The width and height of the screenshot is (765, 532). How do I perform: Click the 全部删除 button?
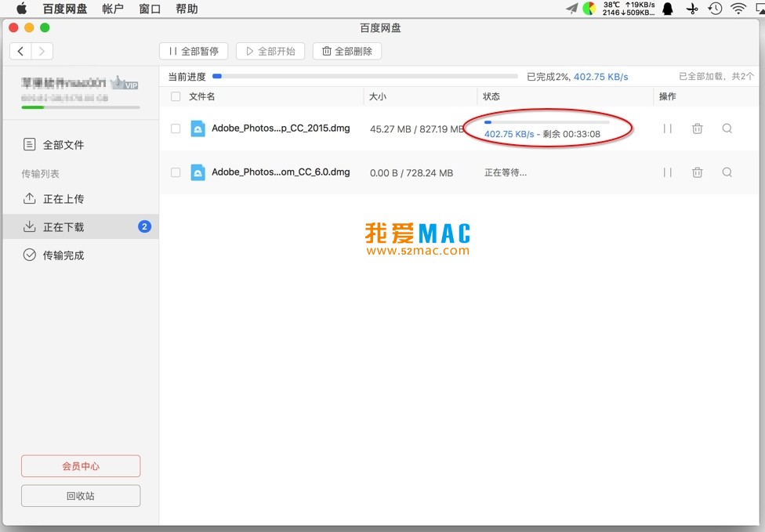coord(347,51)
